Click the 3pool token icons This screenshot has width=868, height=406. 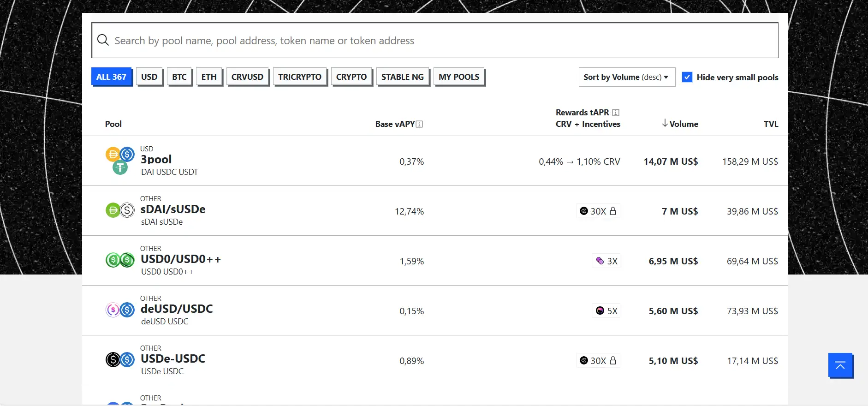[120, 160]
